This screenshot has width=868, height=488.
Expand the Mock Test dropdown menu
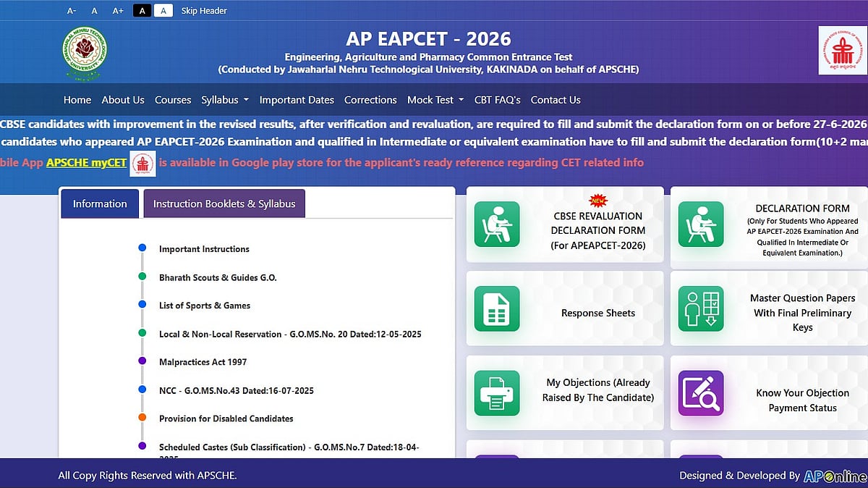435,100
